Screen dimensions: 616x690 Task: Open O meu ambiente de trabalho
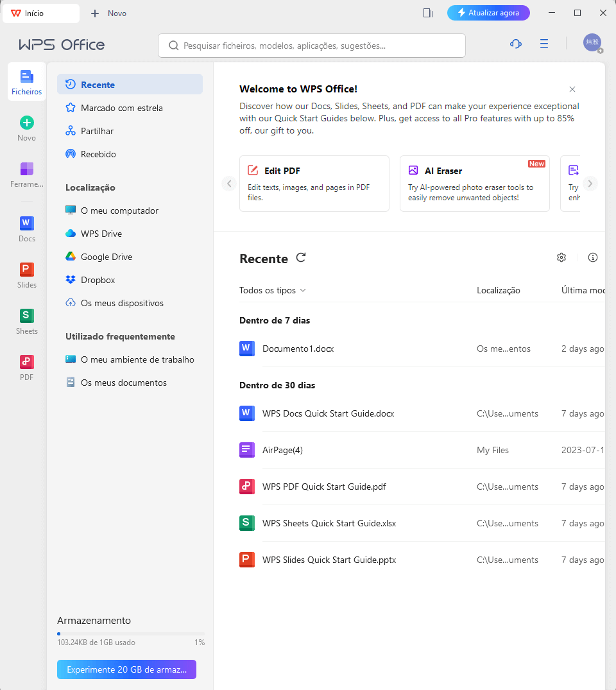pos(130,359)
